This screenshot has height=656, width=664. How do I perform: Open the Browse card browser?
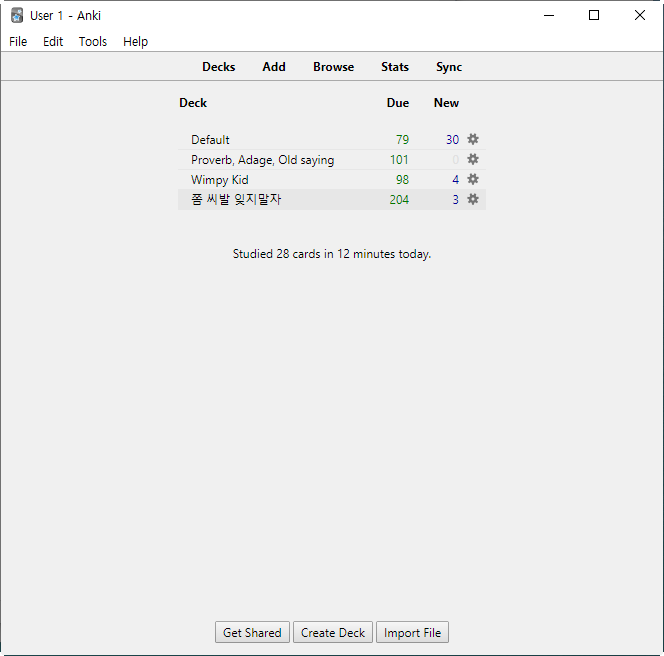coord(334,67)
